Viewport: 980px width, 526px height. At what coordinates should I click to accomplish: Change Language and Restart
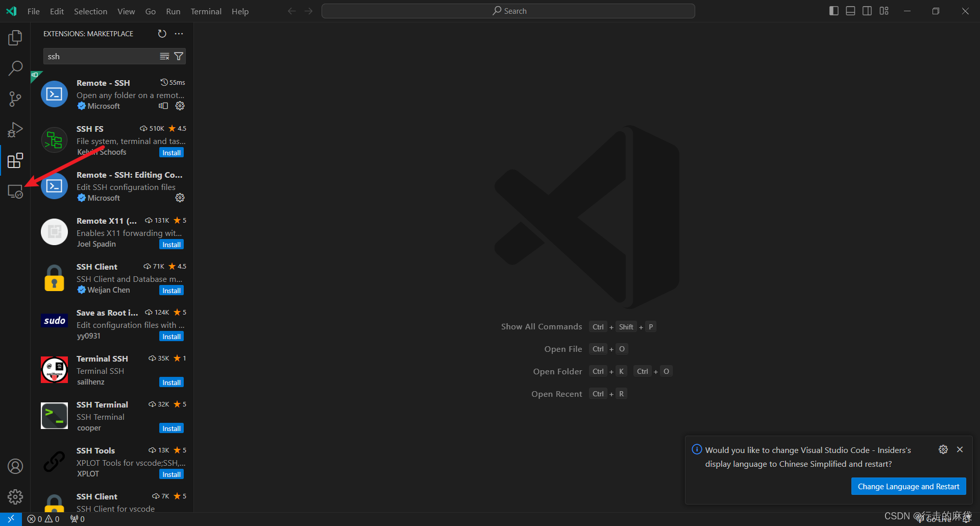pos(909,487)
